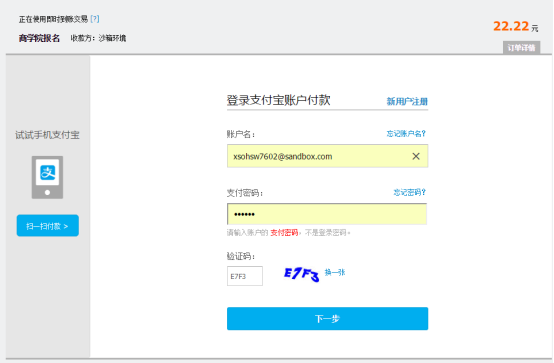Open the 新用户注册 link
This screenshot has height=363, width=554.
(407, 102)
